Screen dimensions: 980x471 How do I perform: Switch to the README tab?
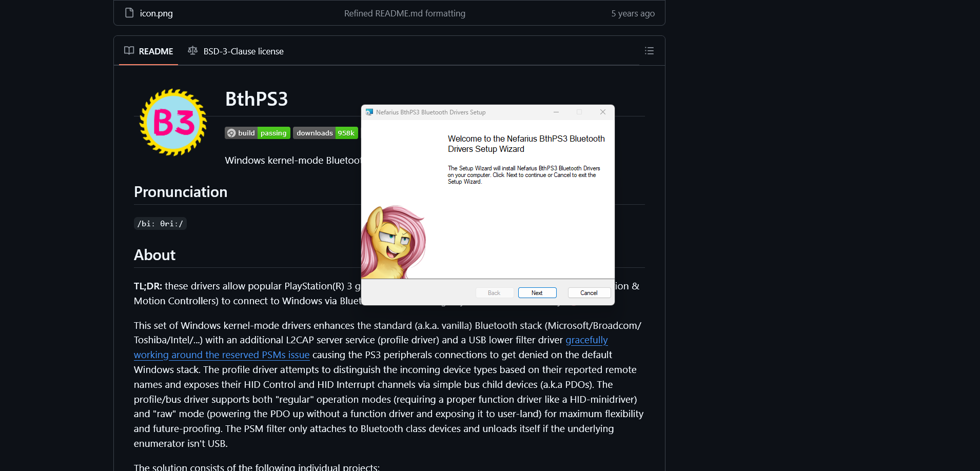149,51
